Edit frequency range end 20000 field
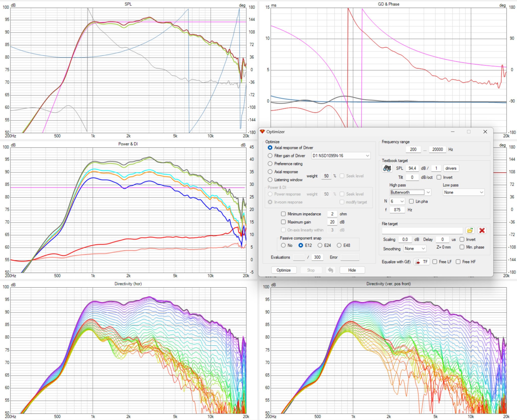The height and width of the screenshot is (420, 517). coord(437,149)
